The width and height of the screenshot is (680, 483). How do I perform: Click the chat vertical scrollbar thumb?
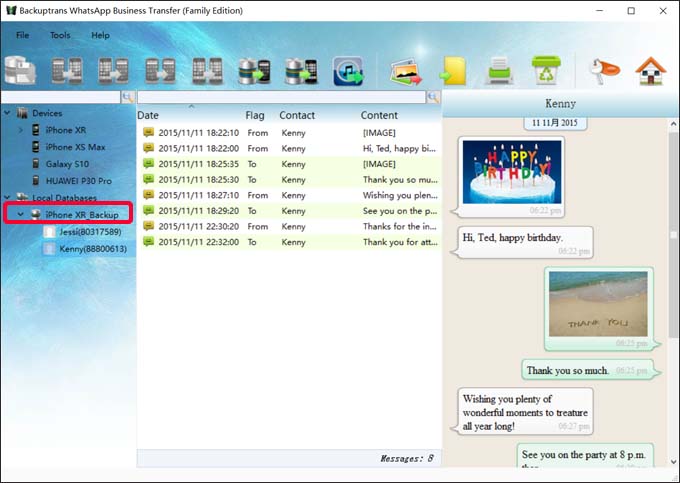coord(673,235)
